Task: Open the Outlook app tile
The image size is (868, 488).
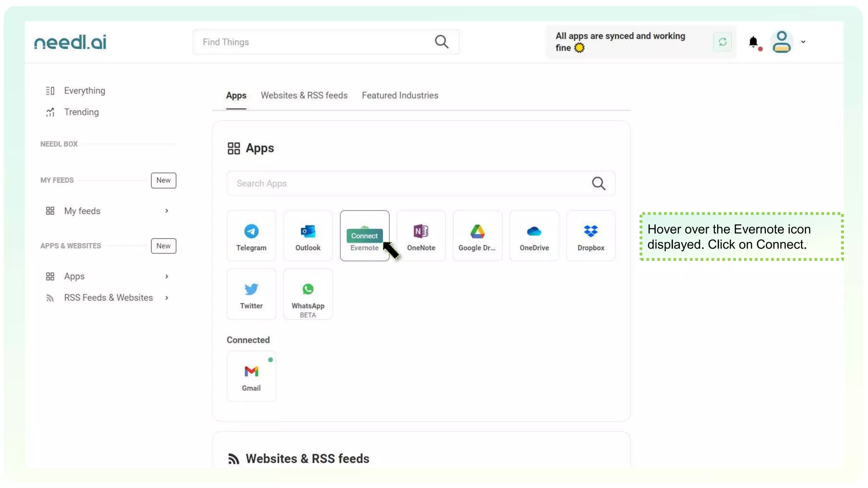Action: pyautogui.click(x=308, y=236)
